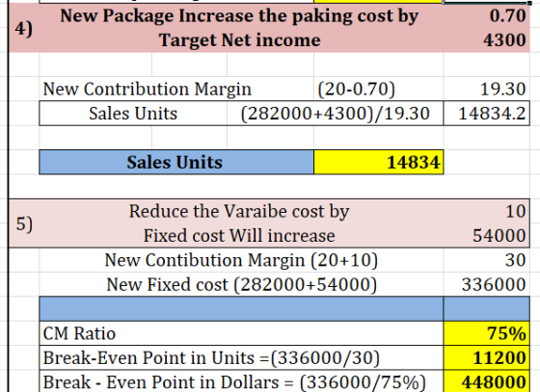Select 'Break-Even Point in Units =(336000/30)' cell
Screen dimensions: 540x392
point(241,358)
